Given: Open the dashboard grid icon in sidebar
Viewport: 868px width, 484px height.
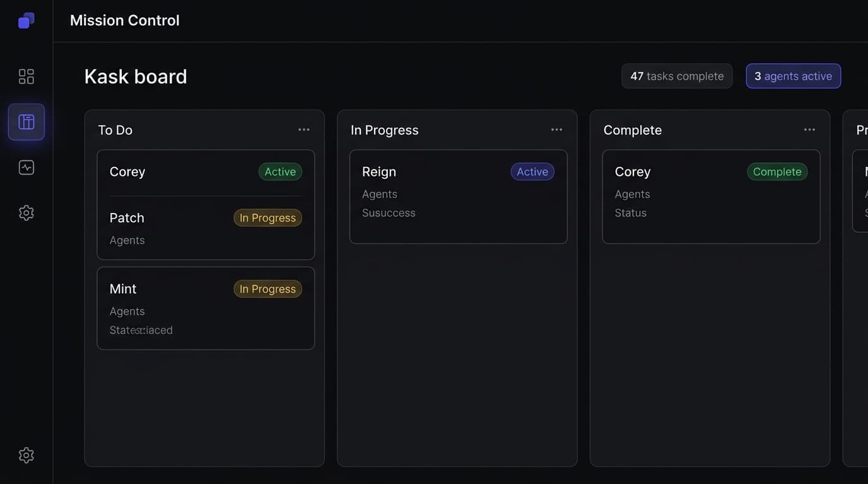Looking at the screenshot, I should (x=26, y=76).
